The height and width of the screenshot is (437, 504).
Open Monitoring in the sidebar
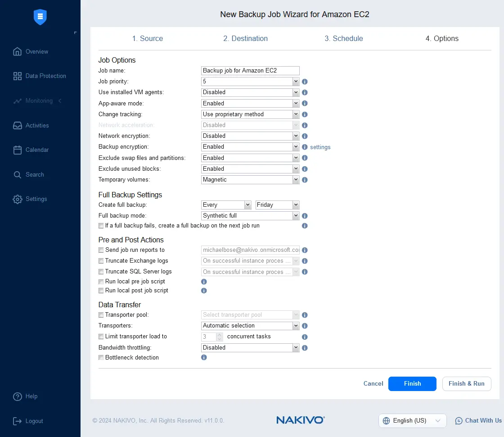[39, 101]
